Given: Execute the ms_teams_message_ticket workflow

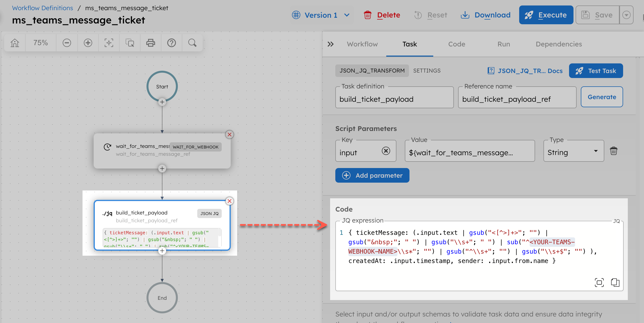Looking at the screenshot, I should pos(546,15).
